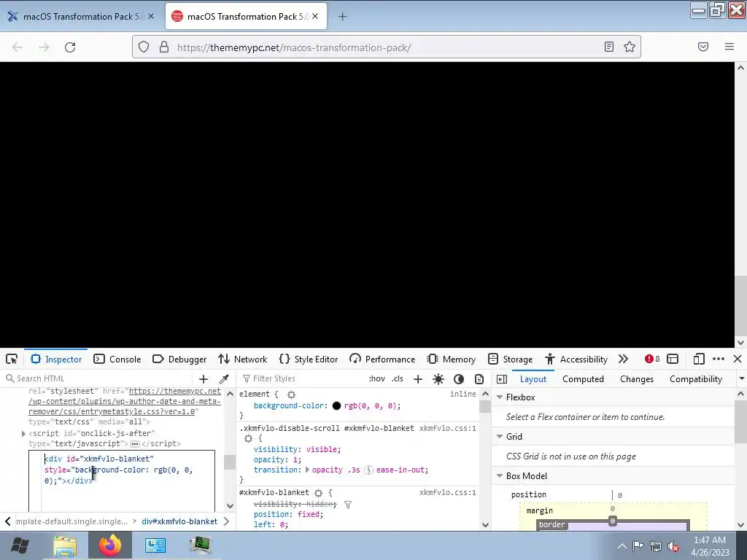
Task: Open the Style Editor tab
Action: pyautogui.click(x=309, y=359)
